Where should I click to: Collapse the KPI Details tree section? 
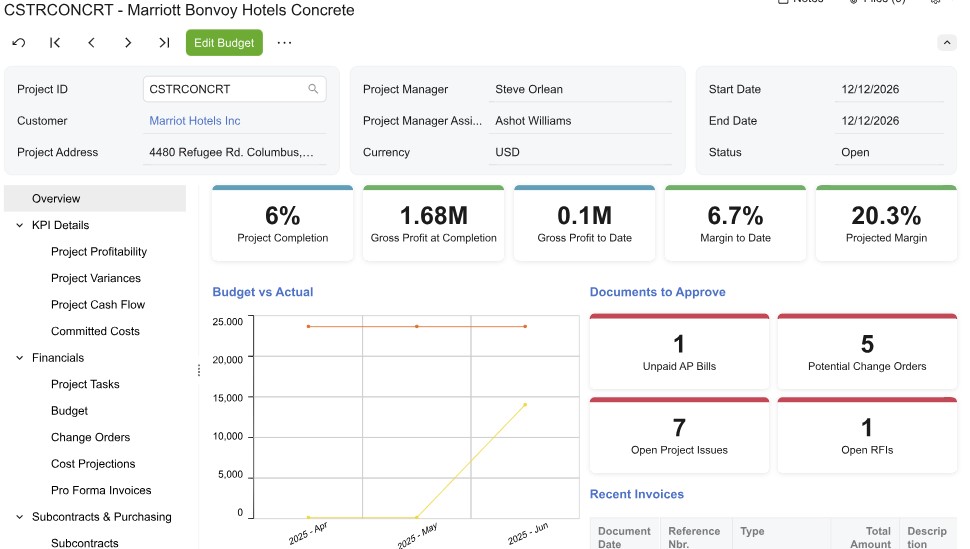(20, 225)
